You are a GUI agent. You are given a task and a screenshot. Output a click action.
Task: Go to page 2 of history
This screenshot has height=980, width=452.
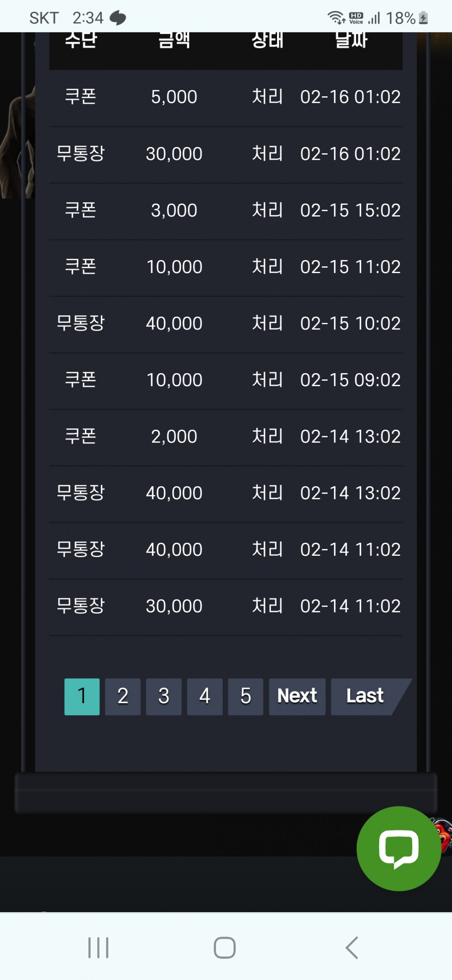[x=122, y=696]
